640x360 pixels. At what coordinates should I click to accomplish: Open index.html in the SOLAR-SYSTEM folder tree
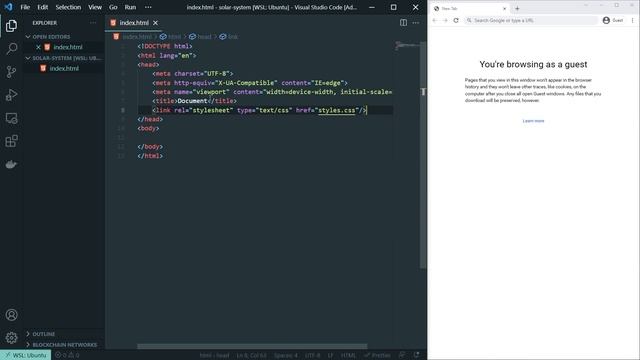(x=64, y=69)
